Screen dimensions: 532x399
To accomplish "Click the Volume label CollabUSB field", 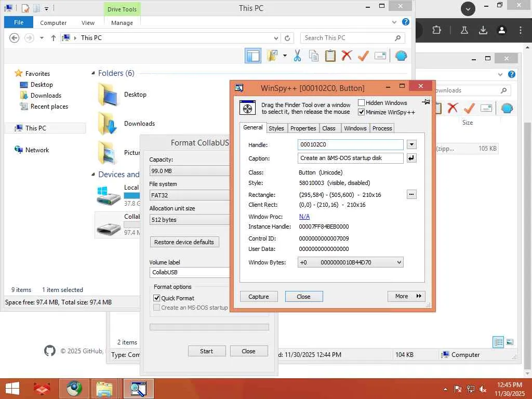I will coord(189,272).
